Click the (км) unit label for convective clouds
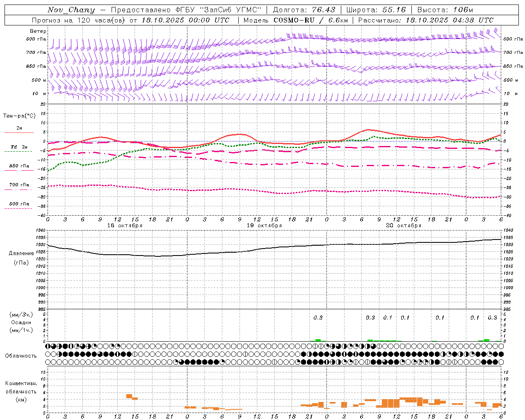The width and height of the screenshot is (525, 420). click(x=21, y=399)
